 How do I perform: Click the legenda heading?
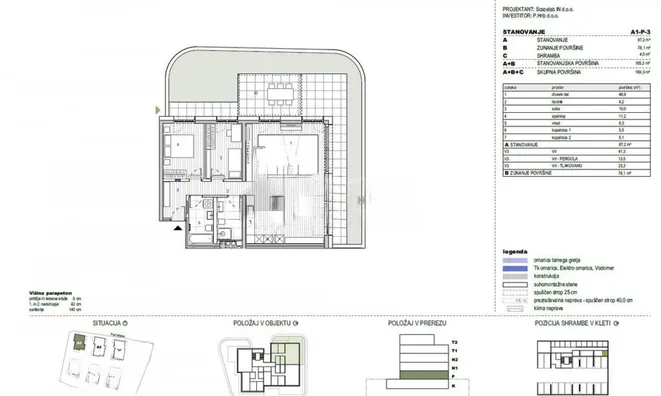[515, 252]
